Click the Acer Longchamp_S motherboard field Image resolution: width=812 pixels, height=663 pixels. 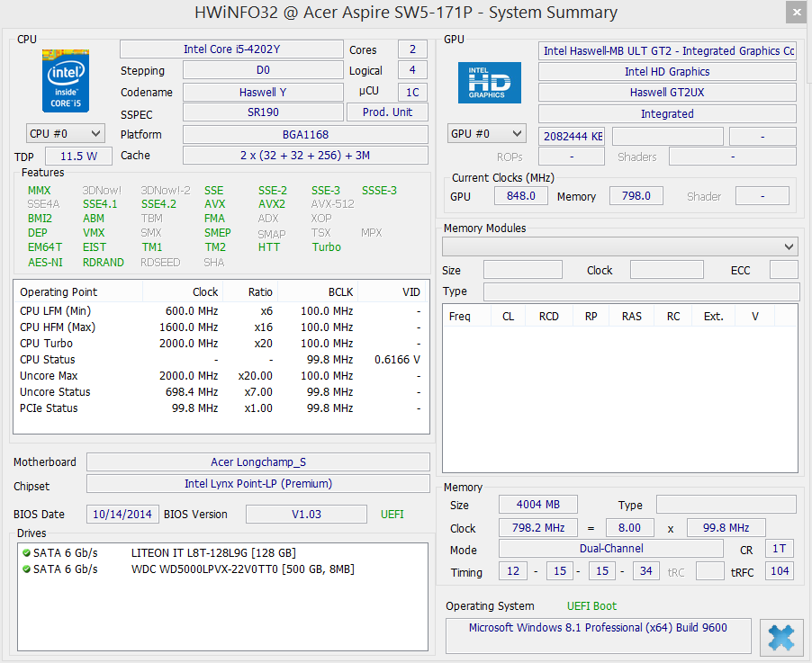pos(257,462)
